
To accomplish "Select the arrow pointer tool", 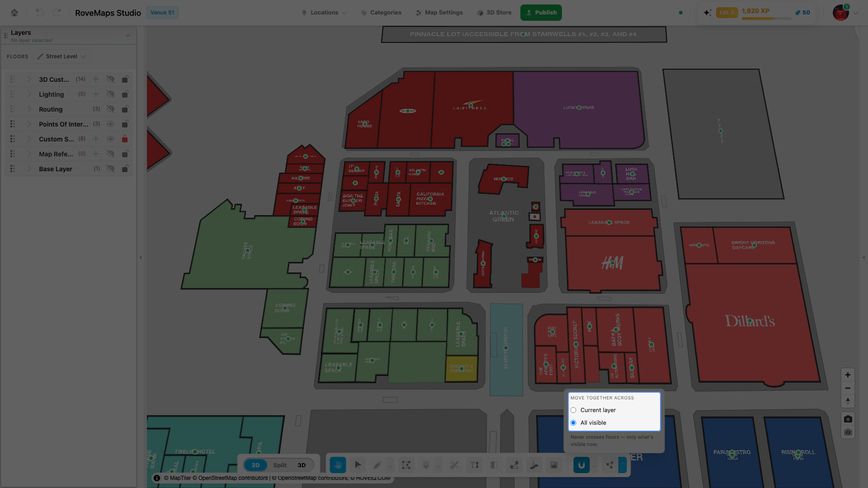I will point(358,465).
